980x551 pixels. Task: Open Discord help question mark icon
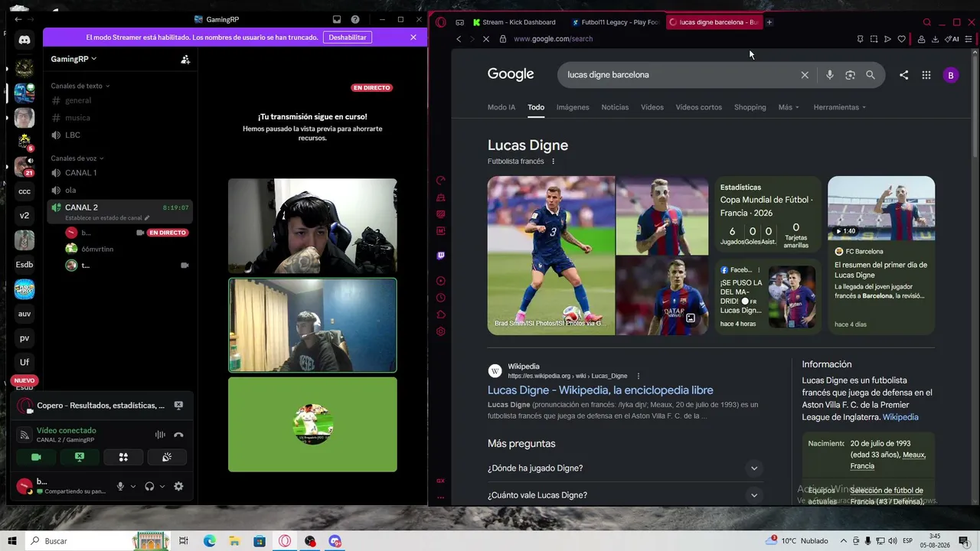[x=355, y=19]
